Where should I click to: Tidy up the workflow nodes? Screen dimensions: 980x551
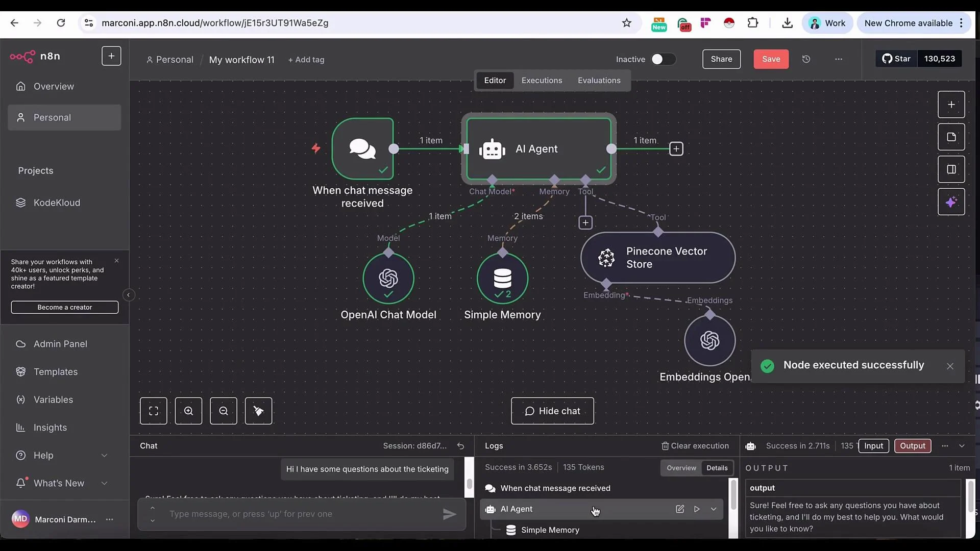click(258, 411)
